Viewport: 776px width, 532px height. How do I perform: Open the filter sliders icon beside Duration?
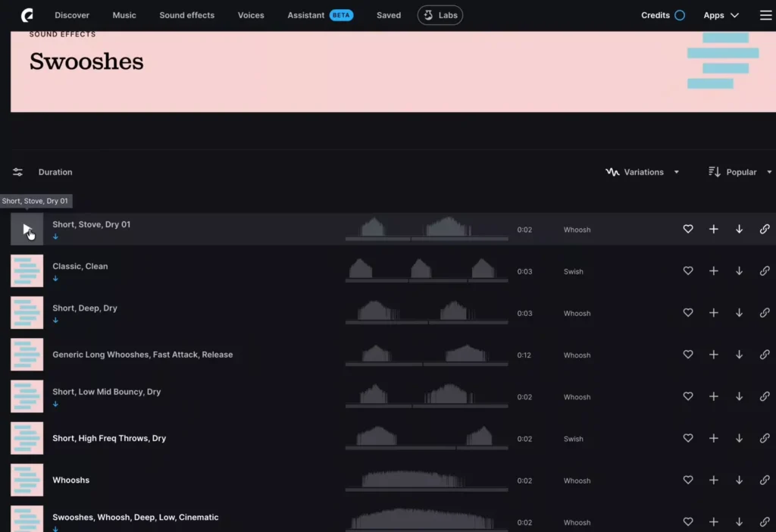(x=17, y=172)
